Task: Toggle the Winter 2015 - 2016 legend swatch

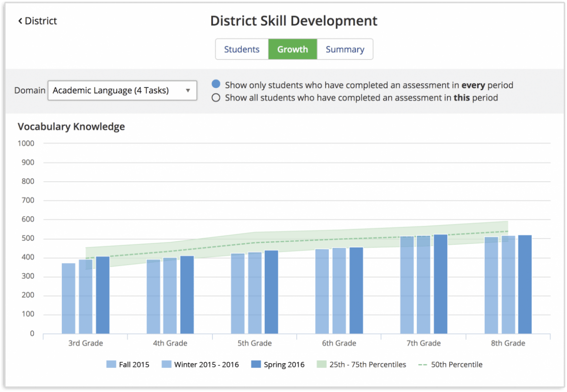Action: point(166,364)
